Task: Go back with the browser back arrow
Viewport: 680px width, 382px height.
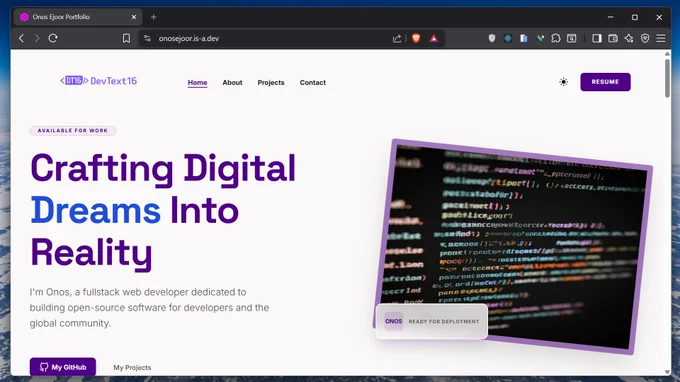Action: [21, 38]
